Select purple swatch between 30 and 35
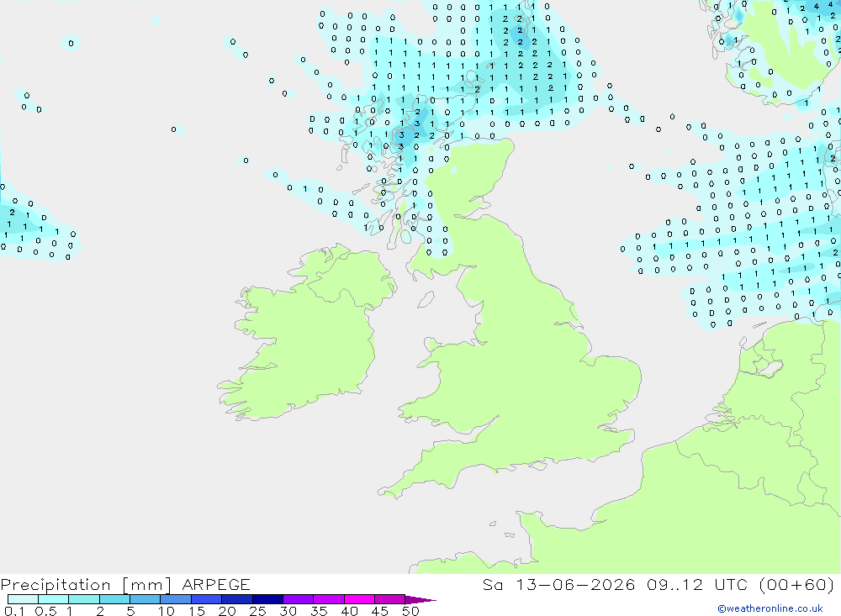 pyautogui.click(x=299, y=599)
